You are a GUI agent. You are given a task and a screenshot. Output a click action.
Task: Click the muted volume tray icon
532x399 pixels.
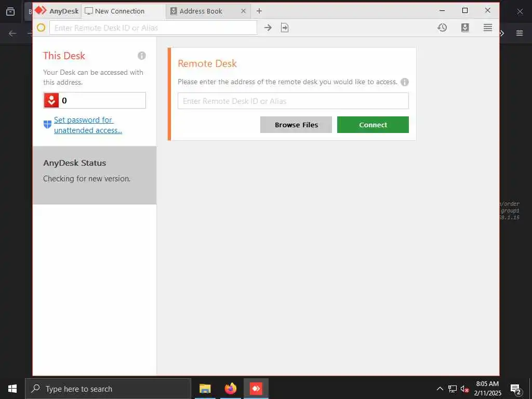(465, 389)
